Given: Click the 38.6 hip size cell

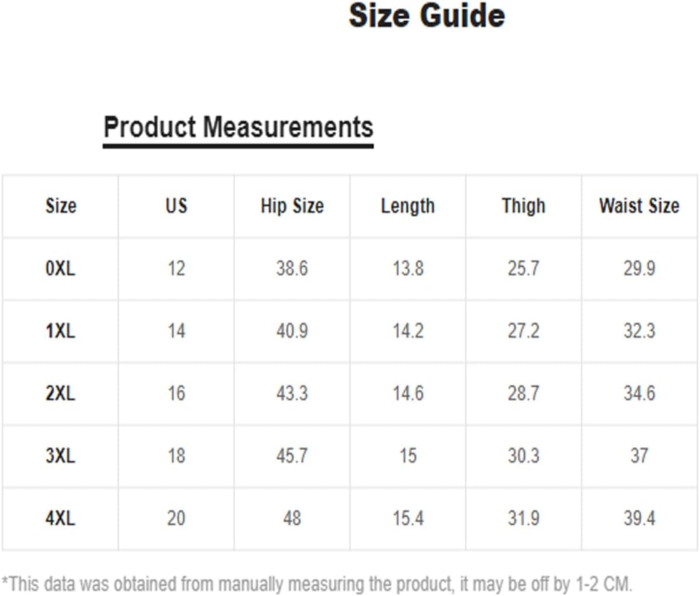Looking at the screenshot, I should pos(292,269).
